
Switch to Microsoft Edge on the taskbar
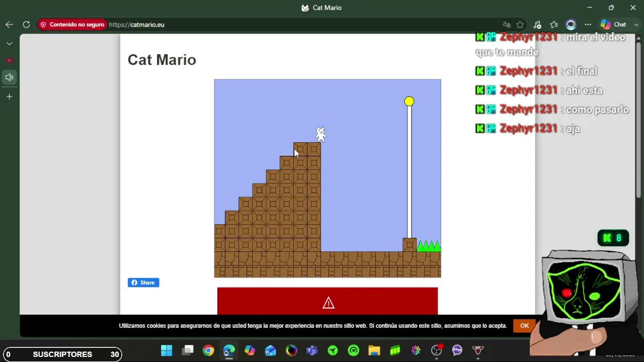229,350
